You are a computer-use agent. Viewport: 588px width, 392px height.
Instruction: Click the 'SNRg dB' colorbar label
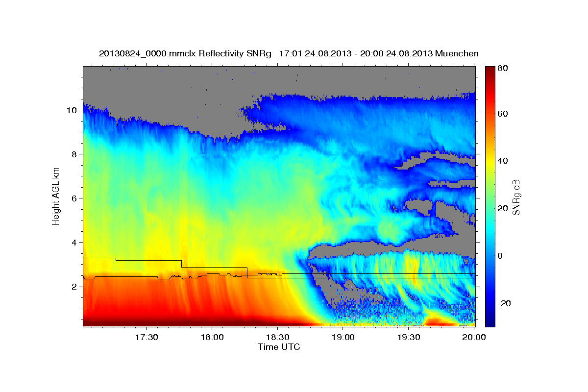[x=515, y=196]
